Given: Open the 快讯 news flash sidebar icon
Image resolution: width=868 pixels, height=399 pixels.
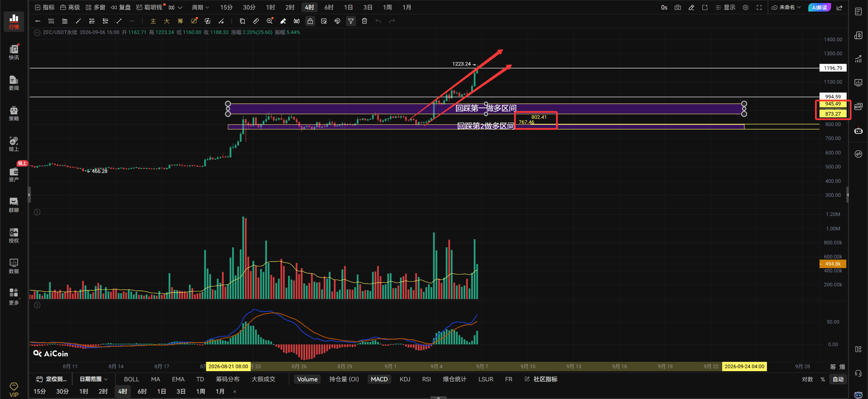Looking at the screenshot, I should pos(14,52).
